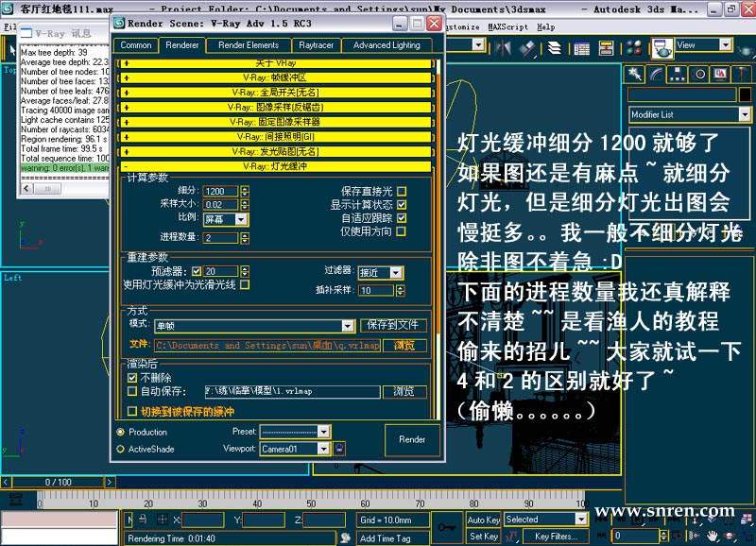This screenshot has width=756, height=546.
Task: Click the icon beside Rendering Time status
Action: pyautogui.click(x=345, y=537)
